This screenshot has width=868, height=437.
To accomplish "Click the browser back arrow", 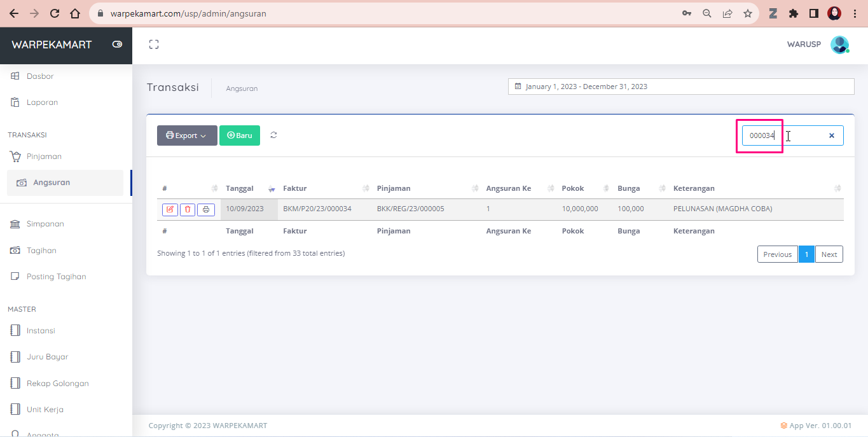I will pyautogui.click(x=14, y=13).
